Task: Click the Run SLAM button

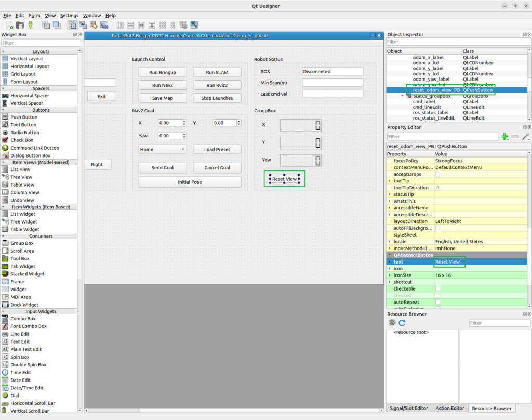Action: click(x=217, y=72)
